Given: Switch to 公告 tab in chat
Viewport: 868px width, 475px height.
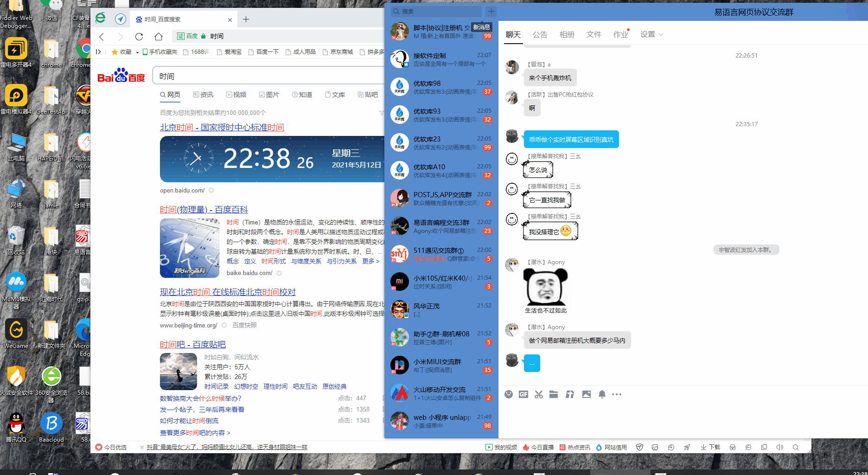Looking at the screenshot, I should pos(540,34).
